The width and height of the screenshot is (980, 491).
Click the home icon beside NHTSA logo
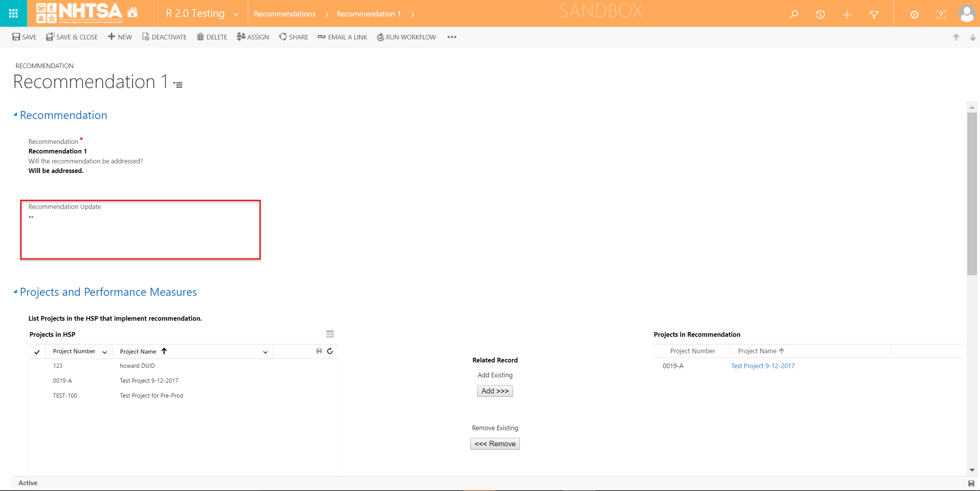coord(132,13)
